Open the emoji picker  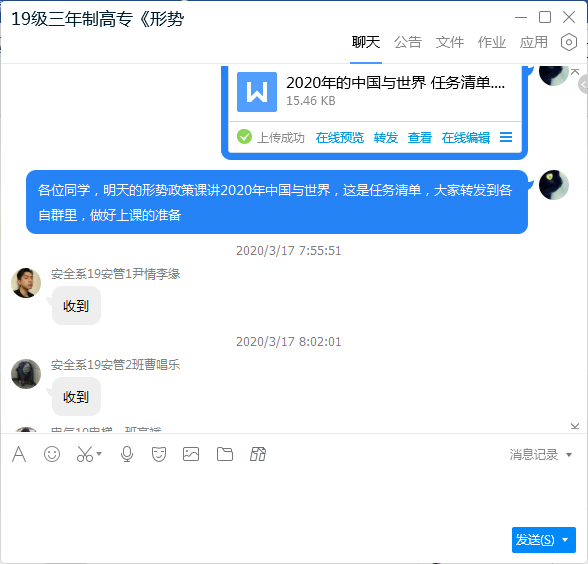(x=52, y=454)
